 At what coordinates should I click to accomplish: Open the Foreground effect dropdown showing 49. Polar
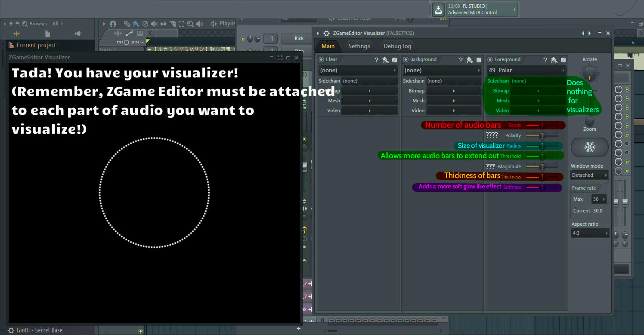pyautogui.click(x=526, y=70)
